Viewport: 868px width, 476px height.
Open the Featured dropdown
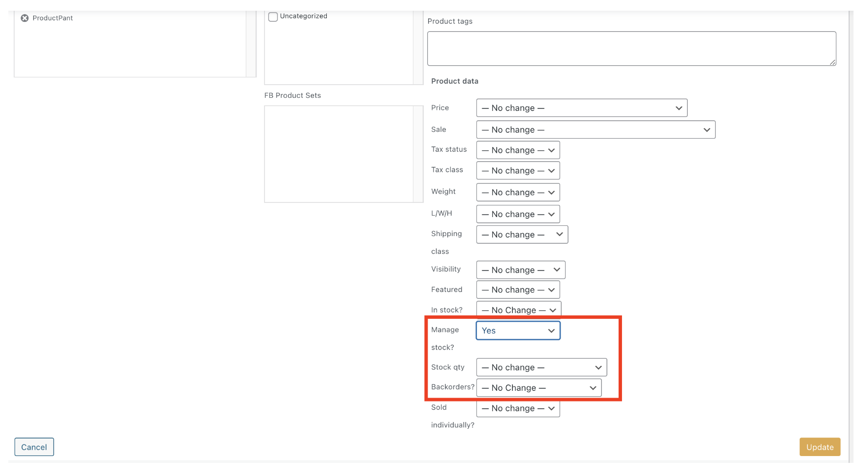(x=518, y=290)
